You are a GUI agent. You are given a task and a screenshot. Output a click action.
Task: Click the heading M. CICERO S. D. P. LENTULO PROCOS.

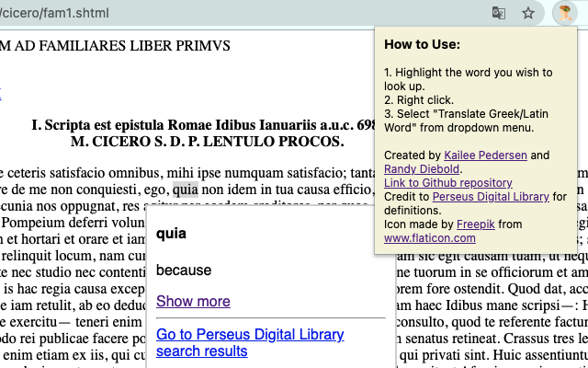(x=208, y=142)
